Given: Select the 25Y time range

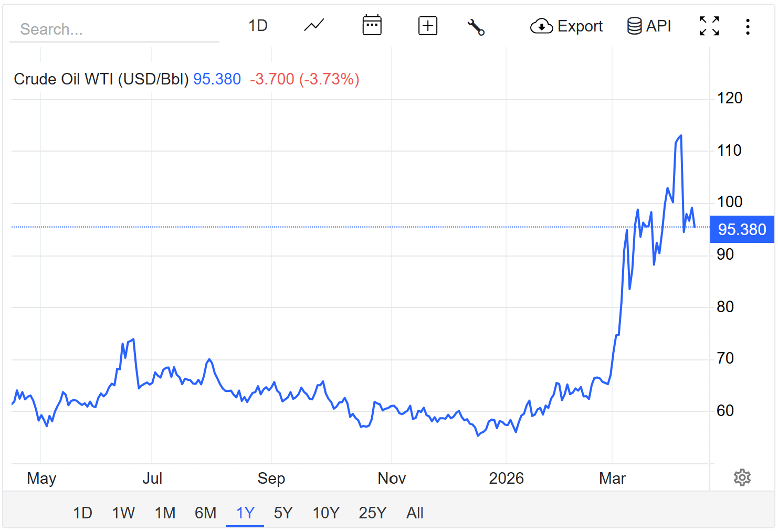Looking at the screenshot, I should pyautogui.click(x=372, y=513).
